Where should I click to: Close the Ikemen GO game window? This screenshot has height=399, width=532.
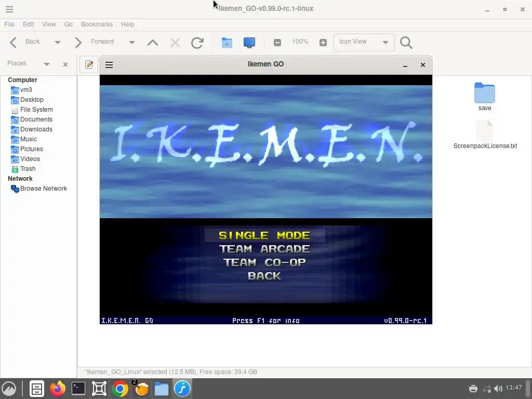(x=423, y=65)
